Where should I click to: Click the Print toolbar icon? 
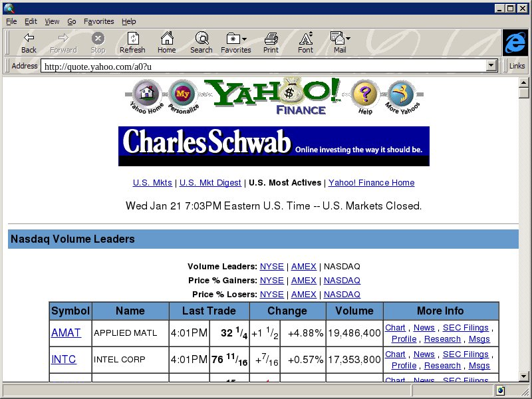point(271,43)
